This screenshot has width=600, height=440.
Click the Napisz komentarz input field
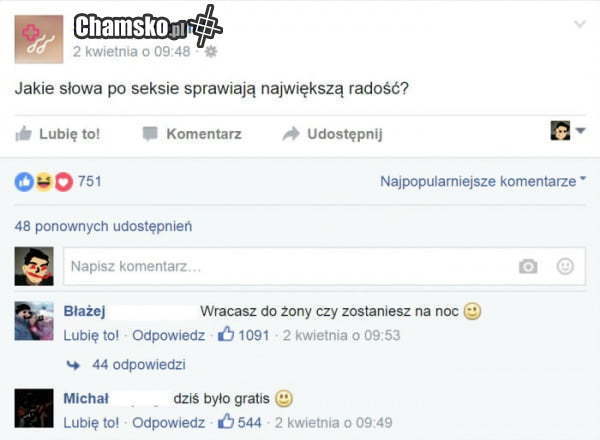pos(324,266)
